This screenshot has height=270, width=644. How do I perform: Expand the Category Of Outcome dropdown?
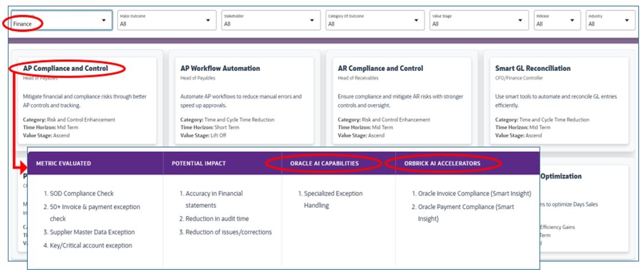tap(375, 20)
